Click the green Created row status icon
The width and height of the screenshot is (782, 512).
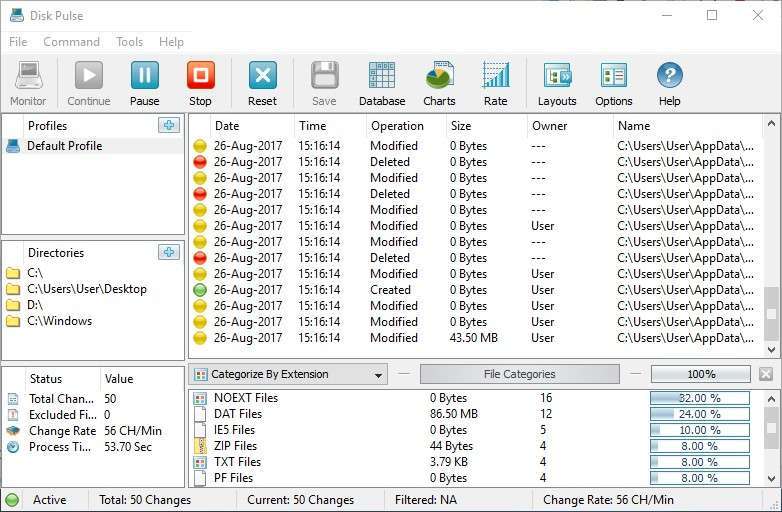pyautogui.click(x=199, y=290)
